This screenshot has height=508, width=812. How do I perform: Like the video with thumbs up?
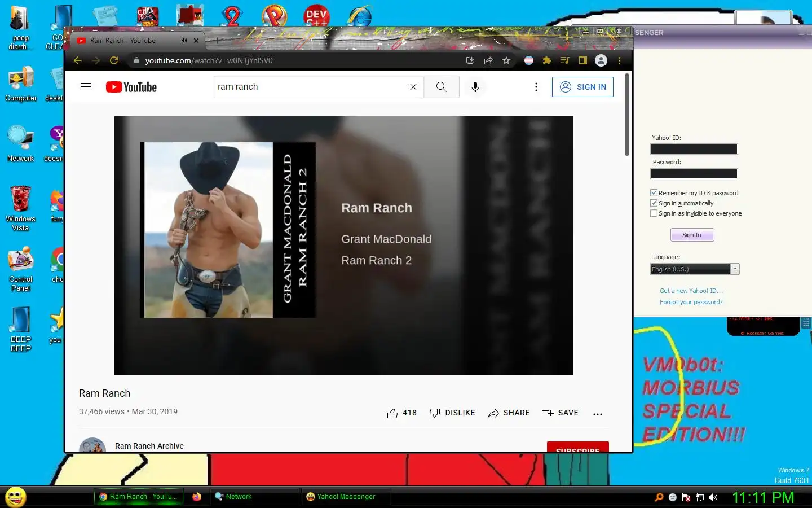[392, 413]
